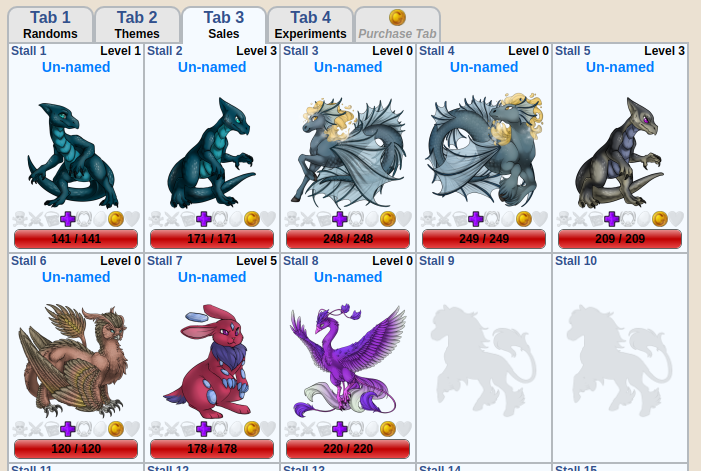This screenshot has width=701, height=471.
Task: Click the purple plus icon in Stall 5
Action: coord(612,219)
